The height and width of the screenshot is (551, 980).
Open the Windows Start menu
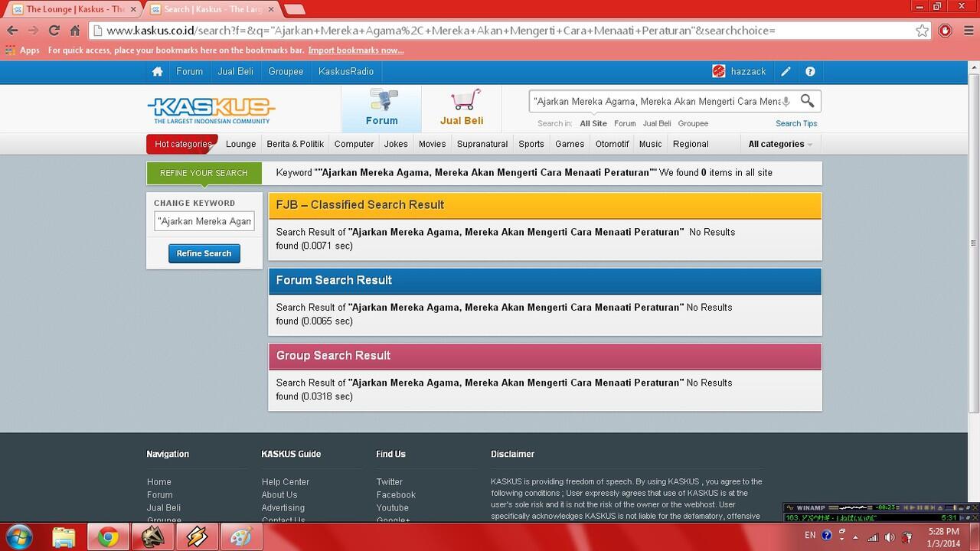(18, 536)
